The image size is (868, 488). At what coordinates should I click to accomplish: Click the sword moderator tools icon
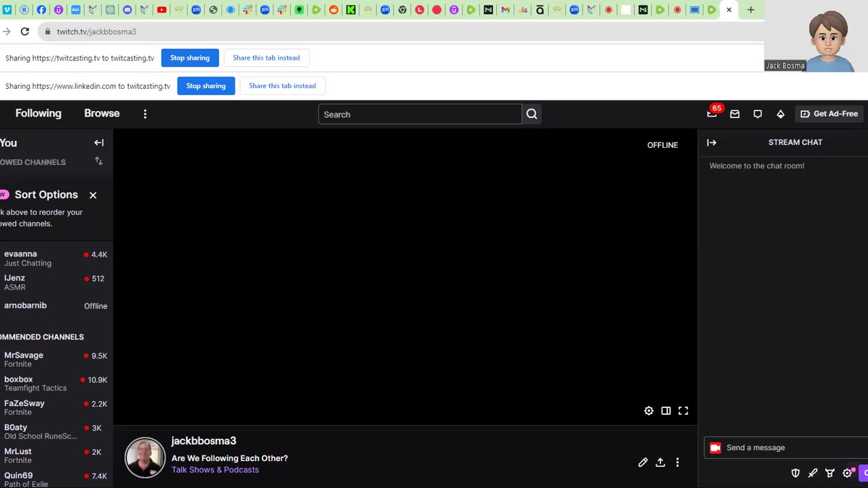[x=812, y=473]
